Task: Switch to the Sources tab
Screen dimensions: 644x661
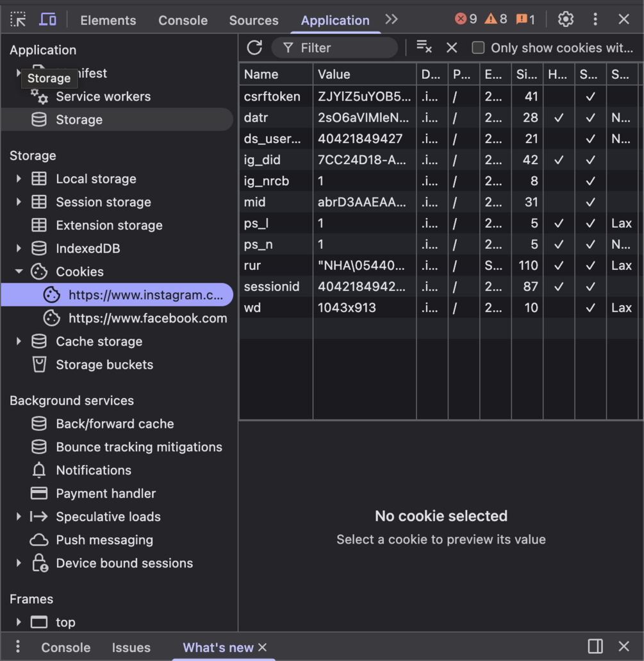Action: 254,21
